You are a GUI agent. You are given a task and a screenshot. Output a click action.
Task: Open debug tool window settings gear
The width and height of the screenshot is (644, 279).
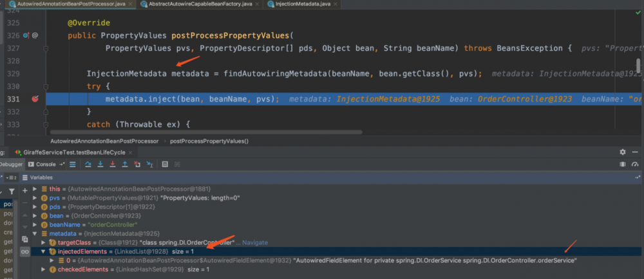point(623,152)
